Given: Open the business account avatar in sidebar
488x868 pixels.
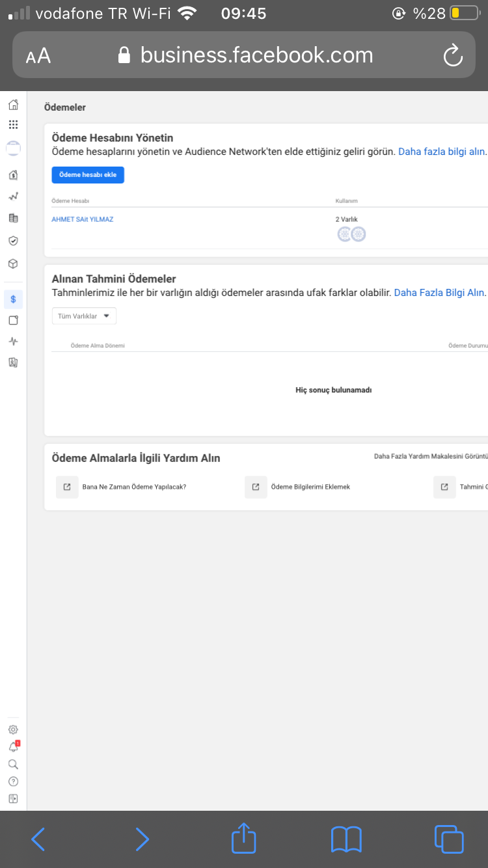Looking at the screenshot, I should pos(13,148).
